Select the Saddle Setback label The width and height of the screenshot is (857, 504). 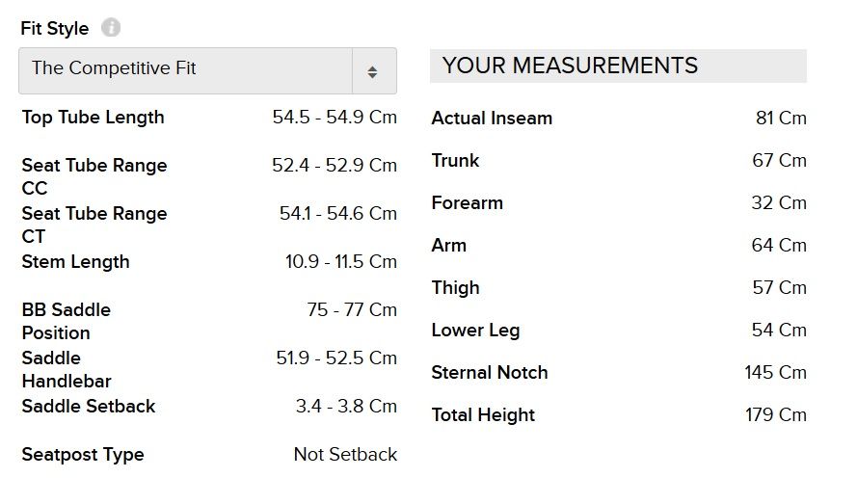point(89,407)
